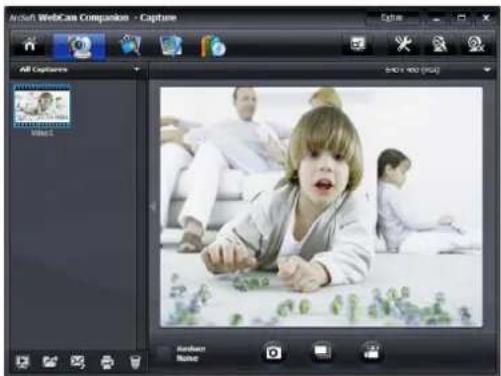Open webcam settings wrench-and-screwdriver icon

click(x=403, y=44)
